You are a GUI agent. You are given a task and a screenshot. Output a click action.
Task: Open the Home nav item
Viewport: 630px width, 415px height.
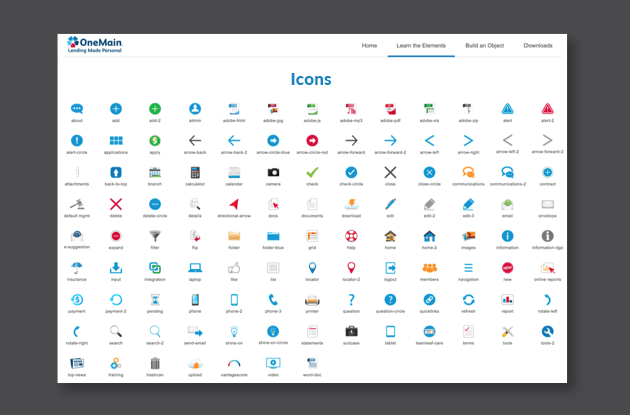369,46
